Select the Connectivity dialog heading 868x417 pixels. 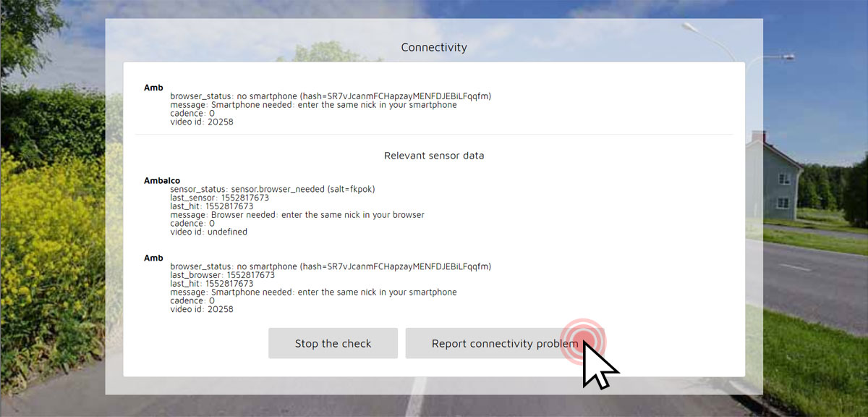(434, 47)
